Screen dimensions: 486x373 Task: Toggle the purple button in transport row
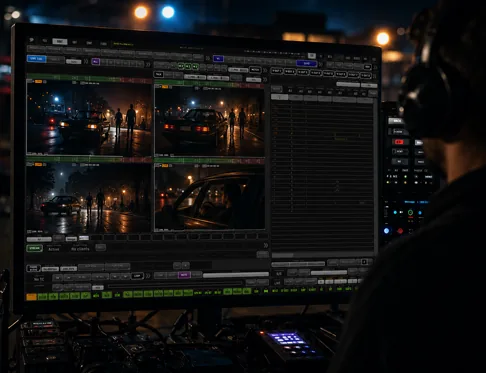pyautogui.click(x=184, y=275)
